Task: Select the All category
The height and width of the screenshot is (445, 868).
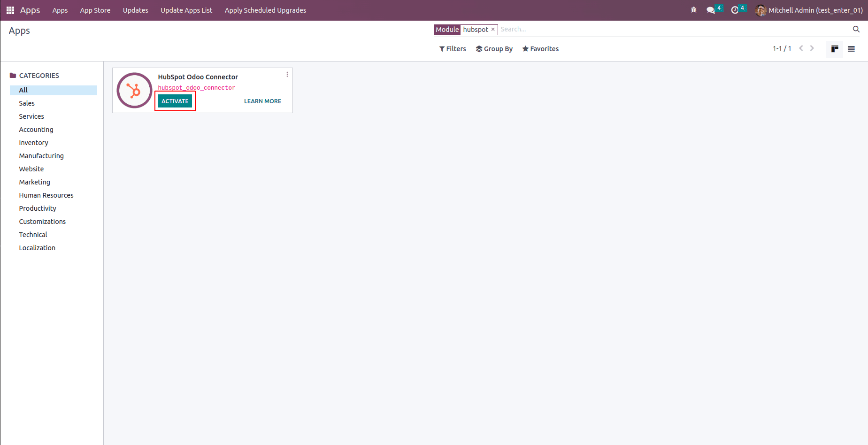Action: point(54,90)
